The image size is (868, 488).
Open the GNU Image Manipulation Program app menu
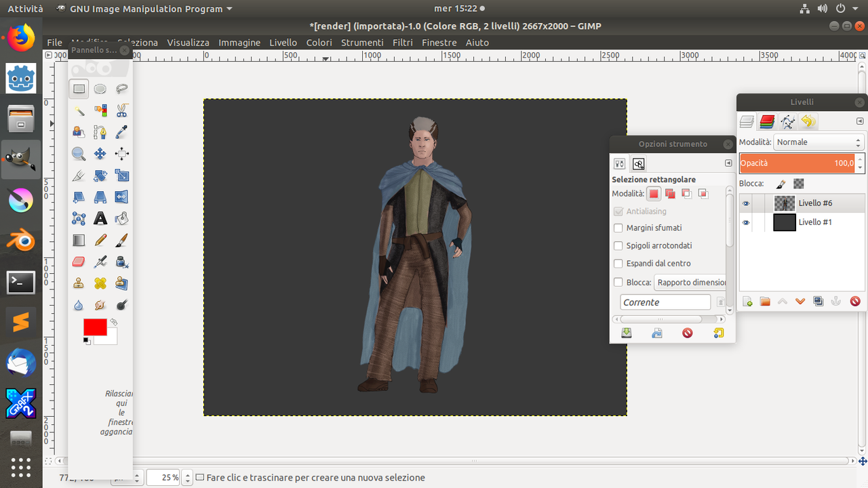(144, 9)
